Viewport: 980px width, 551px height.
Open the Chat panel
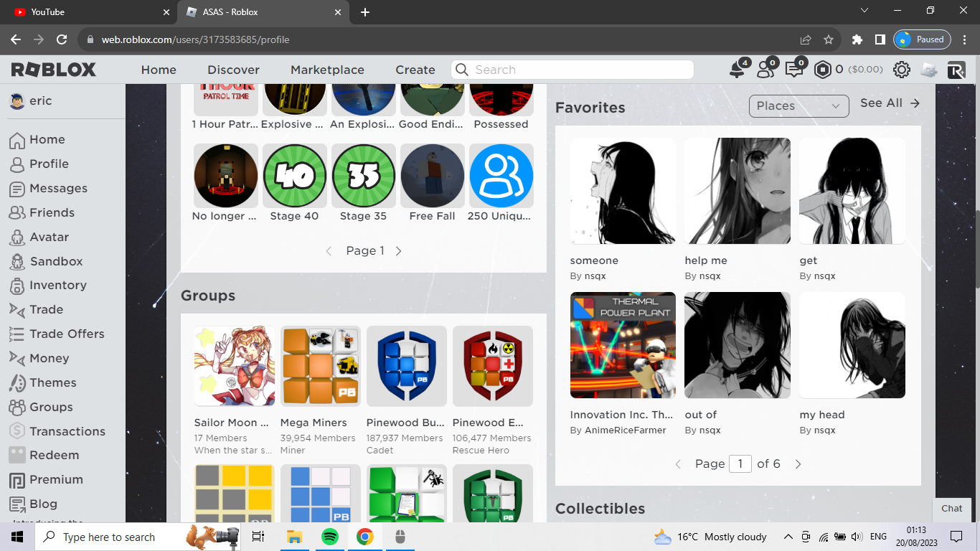(x=952, y=508)
